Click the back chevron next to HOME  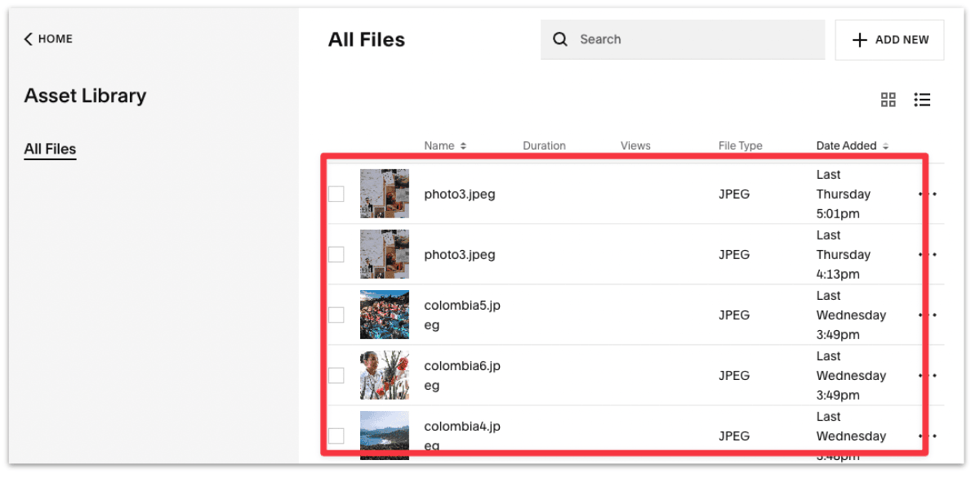tap(27, 38)
